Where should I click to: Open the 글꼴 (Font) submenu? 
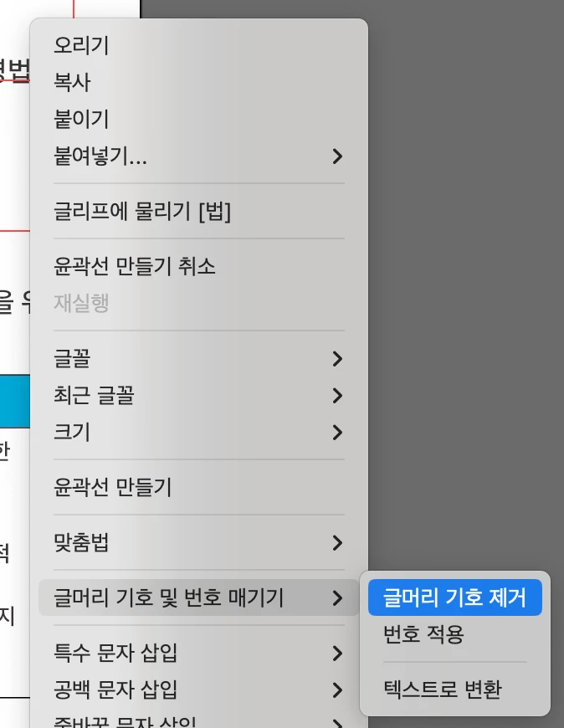pos(198,358)
